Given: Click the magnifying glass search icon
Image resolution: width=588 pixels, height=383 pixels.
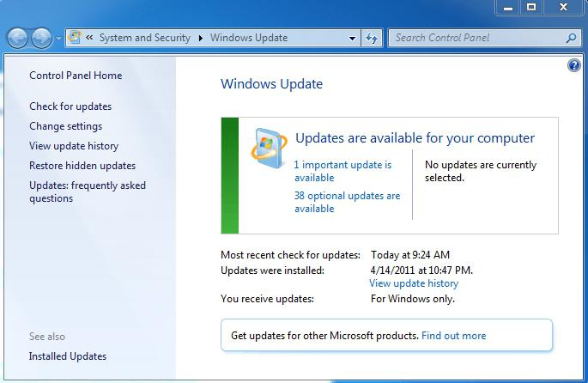Looking at the screenshot, I should coord(572,38).
